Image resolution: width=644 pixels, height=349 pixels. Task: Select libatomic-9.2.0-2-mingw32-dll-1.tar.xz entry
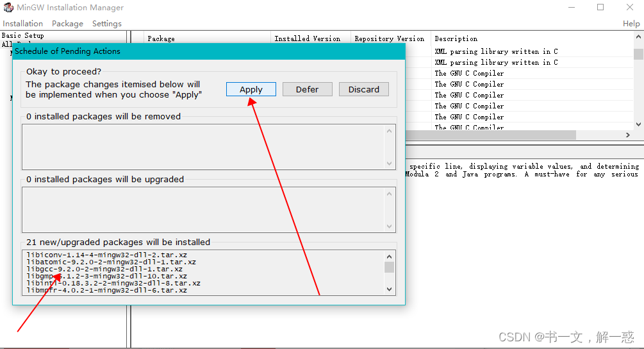click(111, 262)
